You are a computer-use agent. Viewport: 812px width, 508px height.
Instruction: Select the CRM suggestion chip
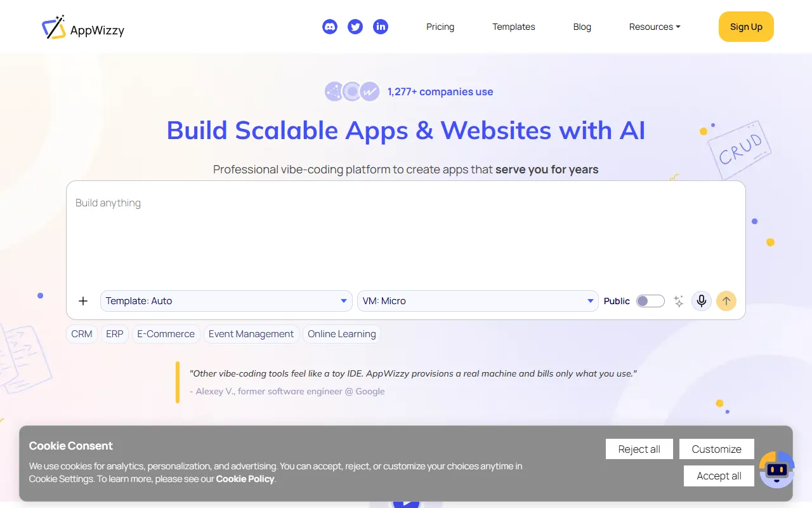tap(82, 334)
